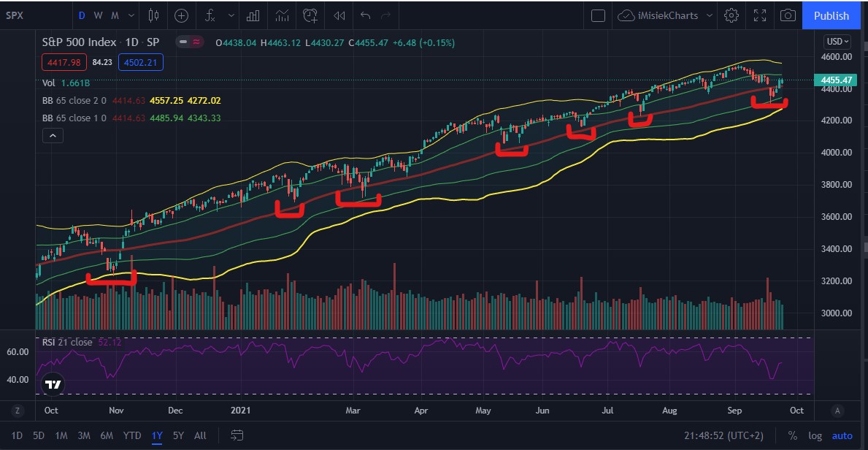Expand the time interval dropdown chevron
The width and height of the screenshot is (868, 450).
(x=131, y=15)
